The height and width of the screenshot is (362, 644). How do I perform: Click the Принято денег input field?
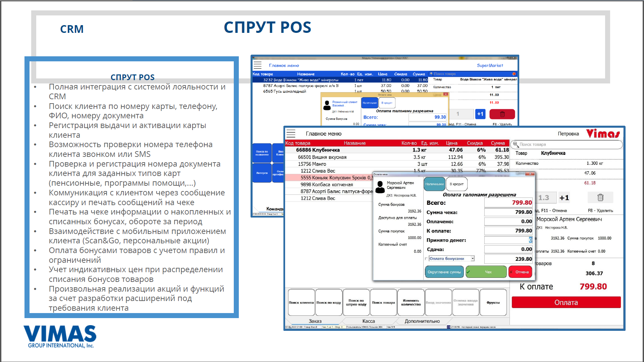tap(508, 240)
